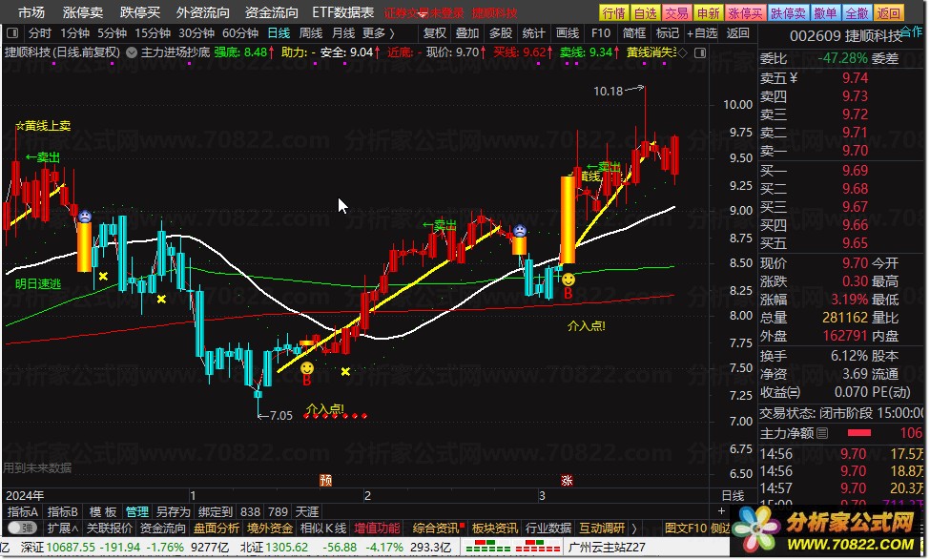Viewport: 930px width, 560px height.
Task: Toggle the 弹 switch in the bottom bar
Action: click(x=23, y=528)
